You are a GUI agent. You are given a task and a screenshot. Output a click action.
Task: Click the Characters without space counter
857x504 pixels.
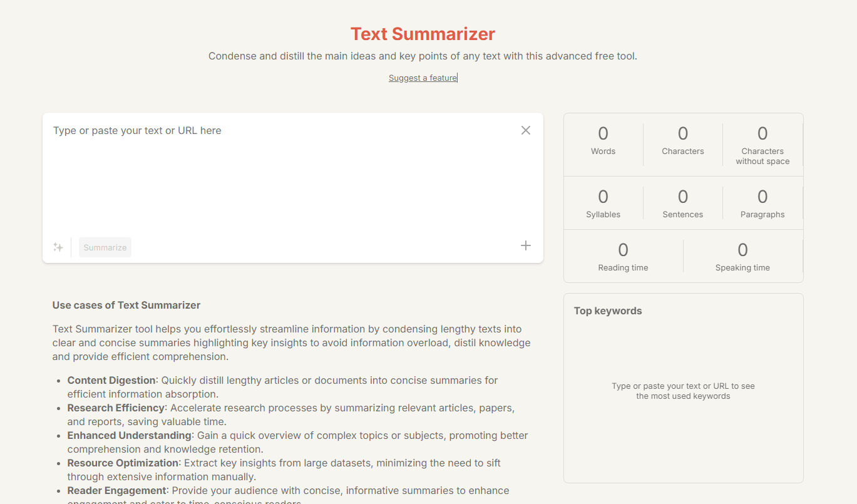coord(762,145)
